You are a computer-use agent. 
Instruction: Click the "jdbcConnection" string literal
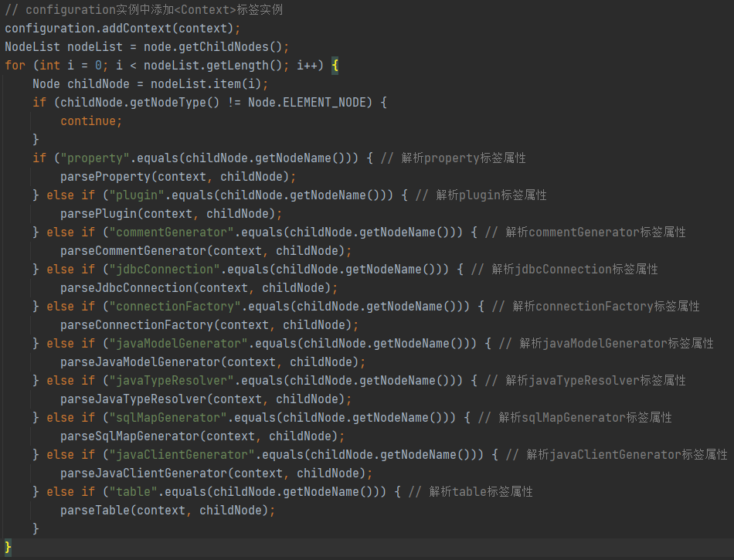[165, 270]
